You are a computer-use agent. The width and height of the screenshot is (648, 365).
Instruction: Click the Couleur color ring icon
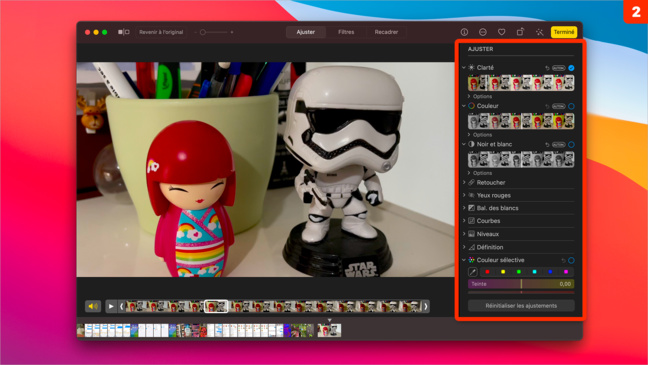[x=472, y=106]
